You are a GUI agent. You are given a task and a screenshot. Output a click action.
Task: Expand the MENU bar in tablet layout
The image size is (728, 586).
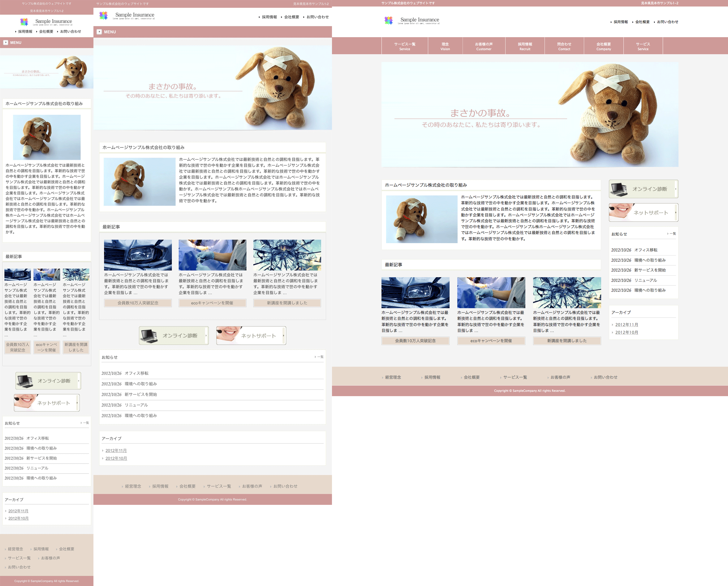click(x=212, y=32)
